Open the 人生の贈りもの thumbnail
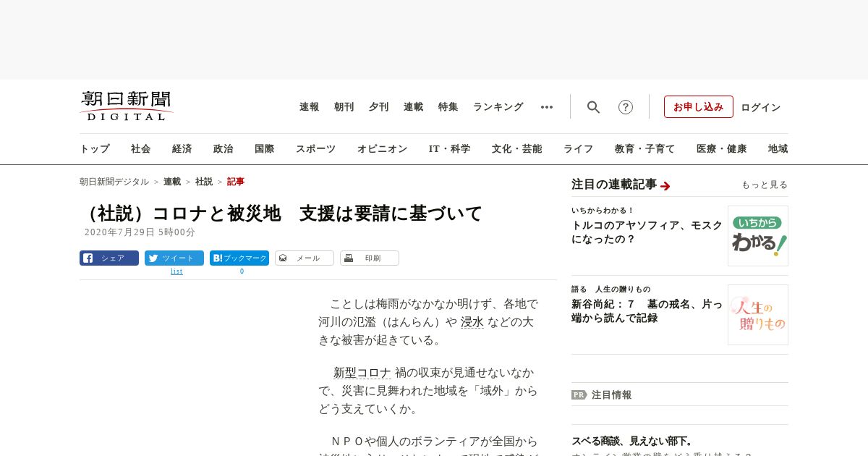This screenshot has width=868, height=456. point(758,315)
